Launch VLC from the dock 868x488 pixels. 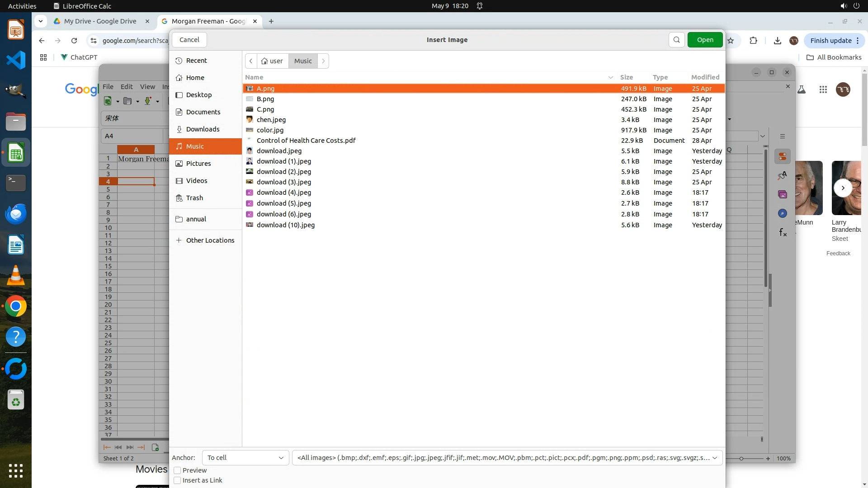click(x=16, y=276)
